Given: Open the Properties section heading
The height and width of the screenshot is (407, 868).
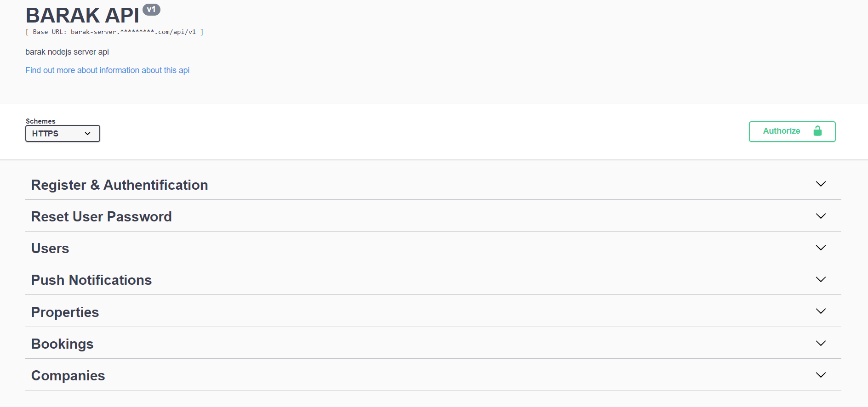Looking at the screenshot, I should pyautogui.click(x=65, y=312).
